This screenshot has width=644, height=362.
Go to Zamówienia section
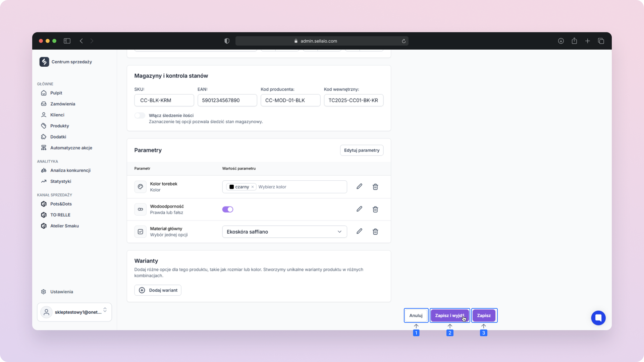62,104
